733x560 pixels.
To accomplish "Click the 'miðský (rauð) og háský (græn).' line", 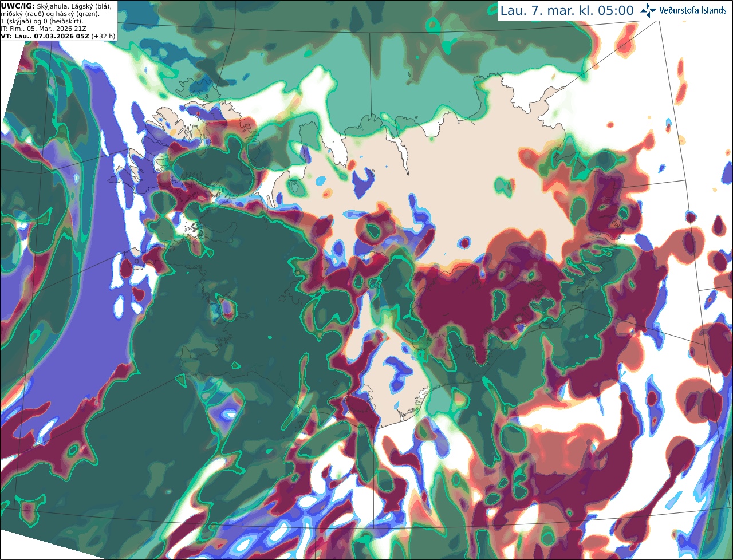I will click(x=50, y=14).
